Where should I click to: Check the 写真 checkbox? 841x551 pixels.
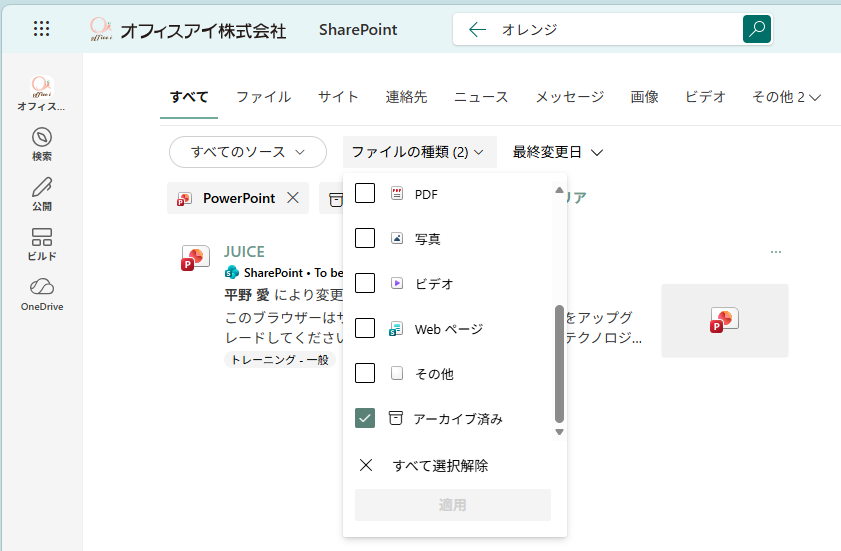click(365, 238)
